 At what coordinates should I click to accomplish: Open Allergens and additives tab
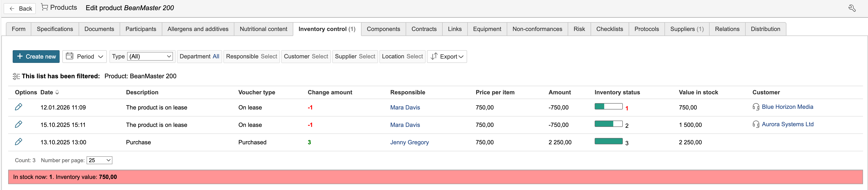(x=198, y=29)
